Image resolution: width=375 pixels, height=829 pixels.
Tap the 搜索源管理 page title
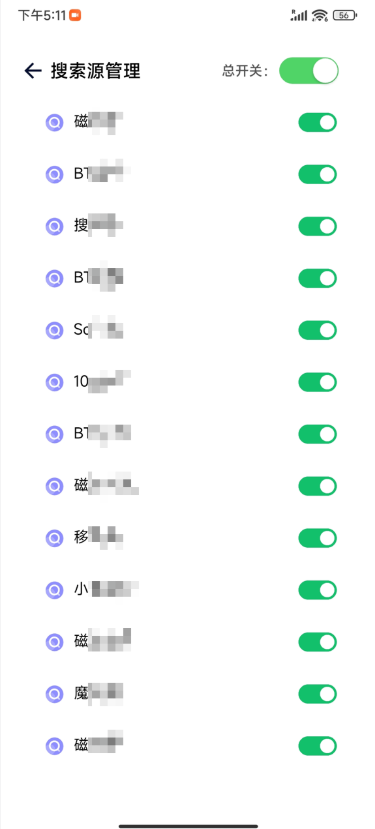pos(96,71)
